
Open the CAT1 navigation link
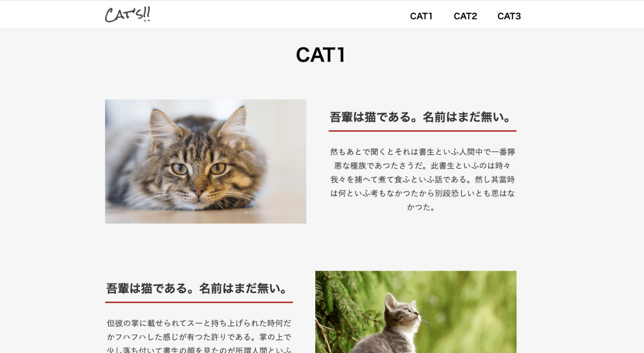tap(421, 16)
